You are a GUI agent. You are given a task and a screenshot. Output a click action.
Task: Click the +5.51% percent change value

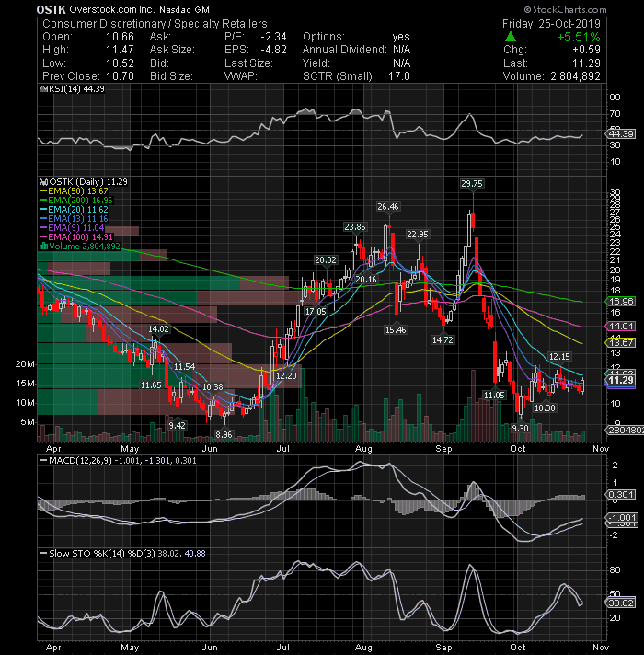579,37
